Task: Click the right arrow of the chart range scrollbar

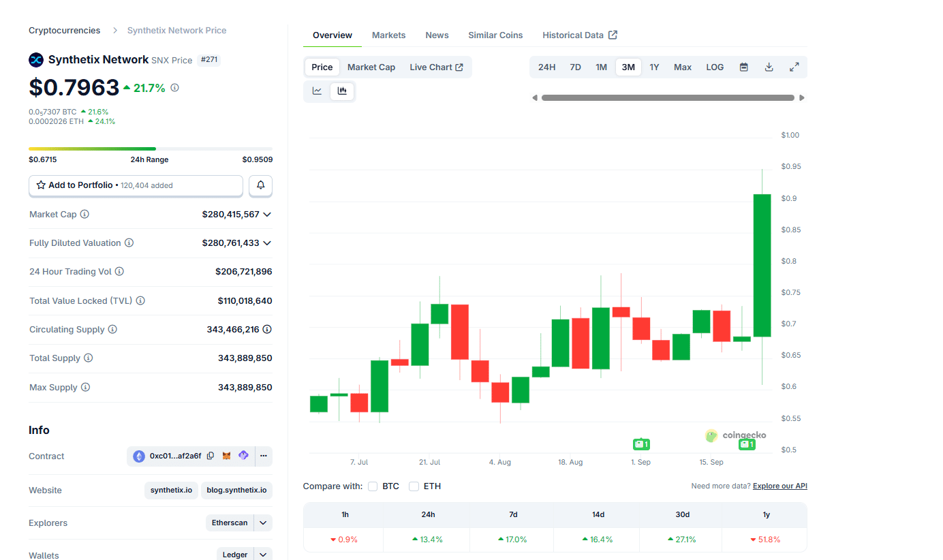Action: (802, 98)
